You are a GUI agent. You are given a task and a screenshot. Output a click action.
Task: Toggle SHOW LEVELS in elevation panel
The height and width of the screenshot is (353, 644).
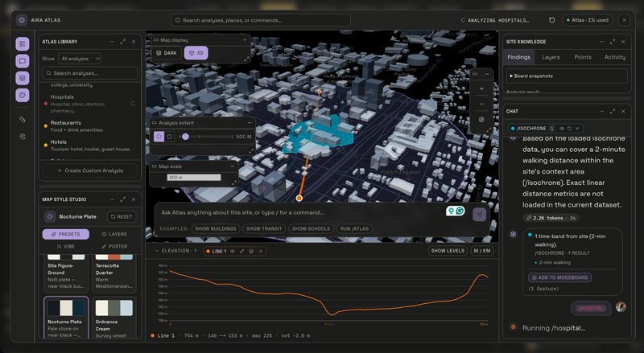(448, 250)
